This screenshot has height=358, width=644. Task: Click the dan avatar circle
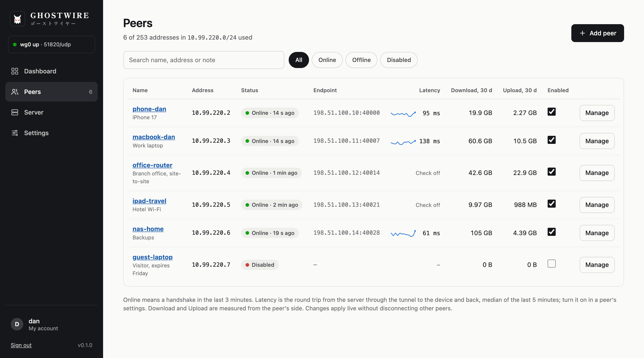point(17,324)
